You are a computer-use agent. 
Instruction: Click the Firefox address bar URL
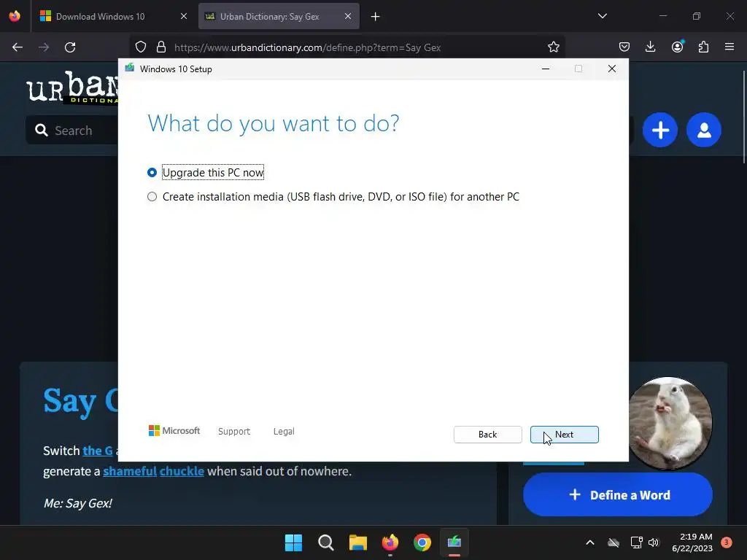point(307,47)
